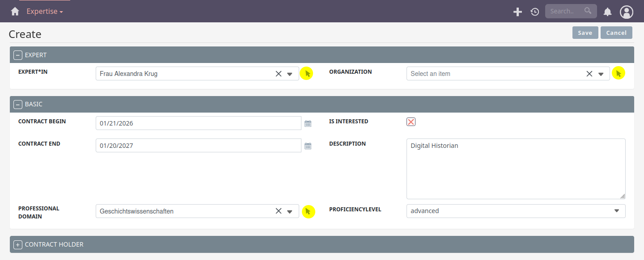Screen dimensions: 644x260
Task: Clear the Professional Domain selection
Action: (x=278, y=211)
